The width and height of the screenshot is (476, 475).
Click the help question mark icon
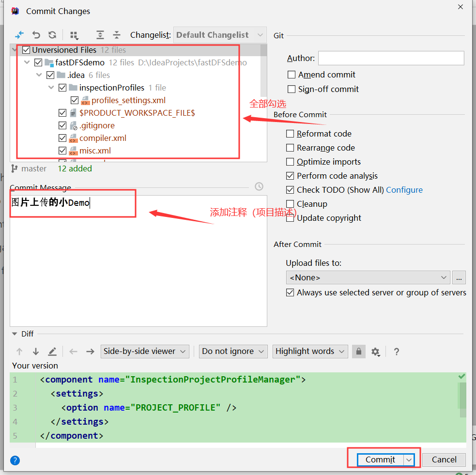click(396, 352)
